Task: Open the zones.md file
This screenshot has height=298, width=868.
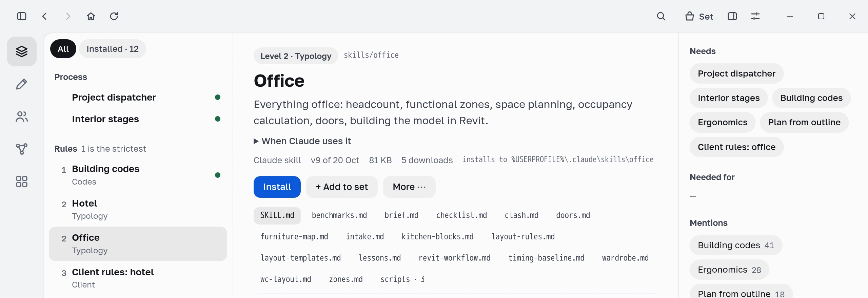Action: (x=346, y=279)
